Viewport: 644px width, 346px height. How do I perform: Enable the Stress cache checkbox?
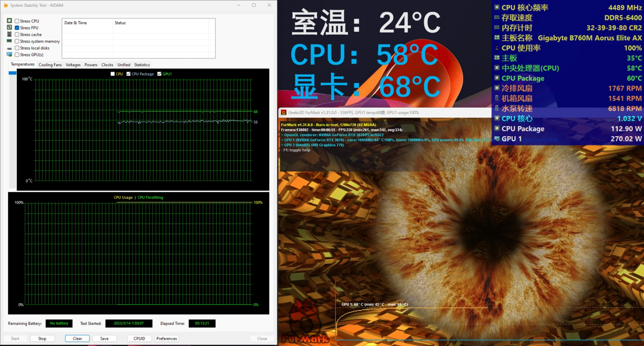(x=17, y=34)
